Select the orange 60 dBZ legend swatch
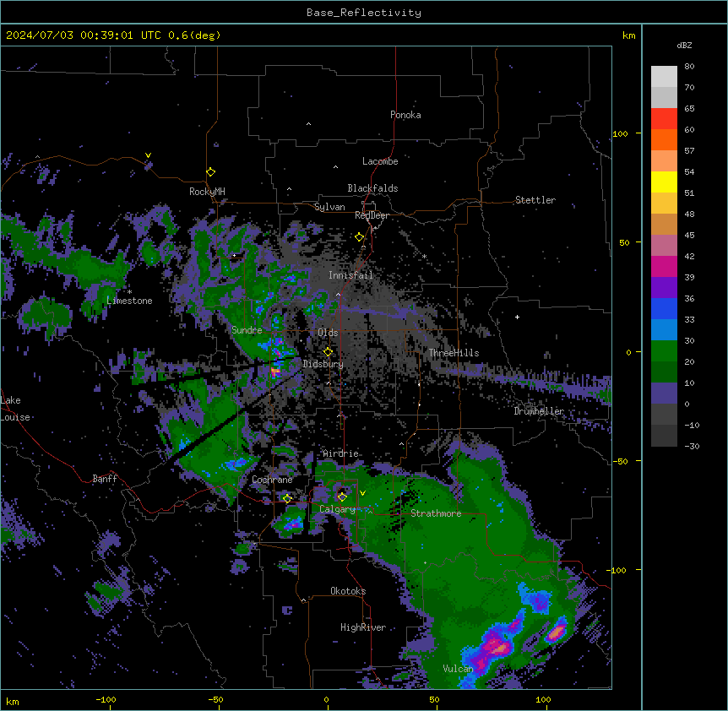 [664, 139]
